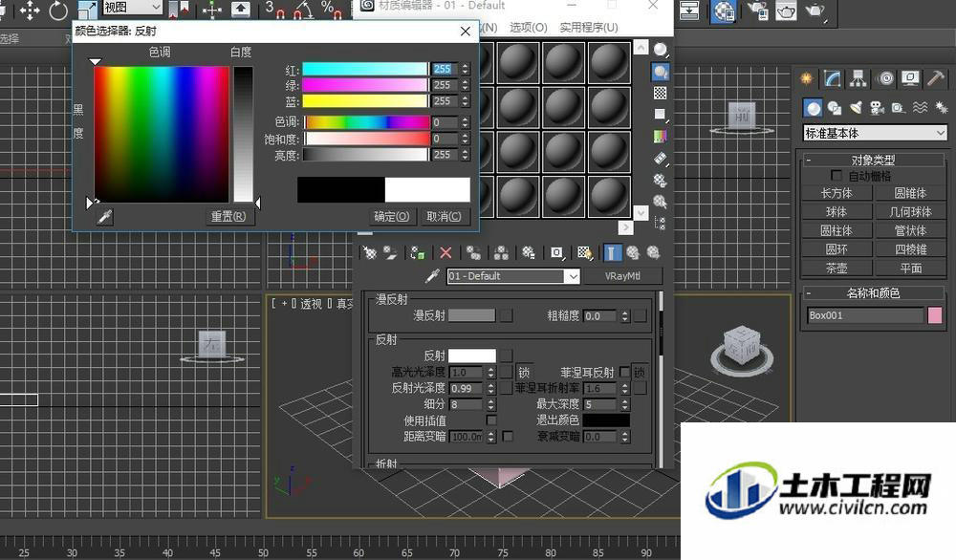Viewport: 956px width, 560px height.
Task: Create a 长方体 box primitive
Action: click(836, 193)
